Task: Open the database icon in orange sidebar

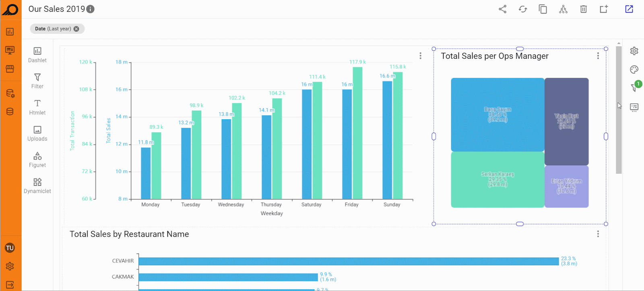Action: point(10,112)
